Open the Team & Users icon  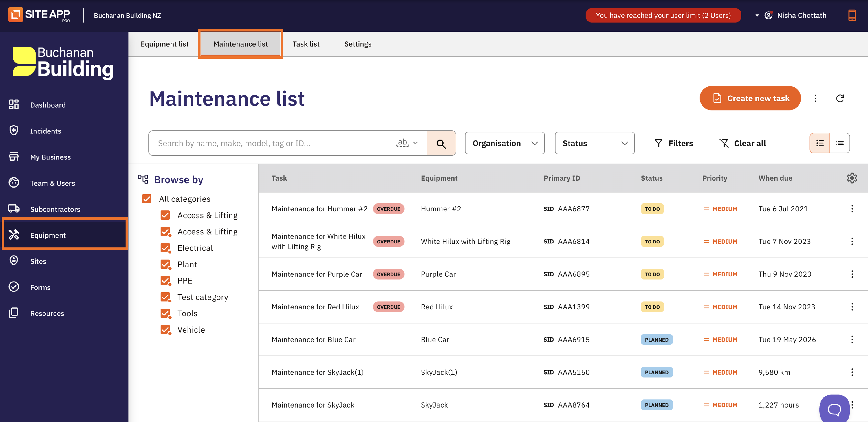pos(14,182)
